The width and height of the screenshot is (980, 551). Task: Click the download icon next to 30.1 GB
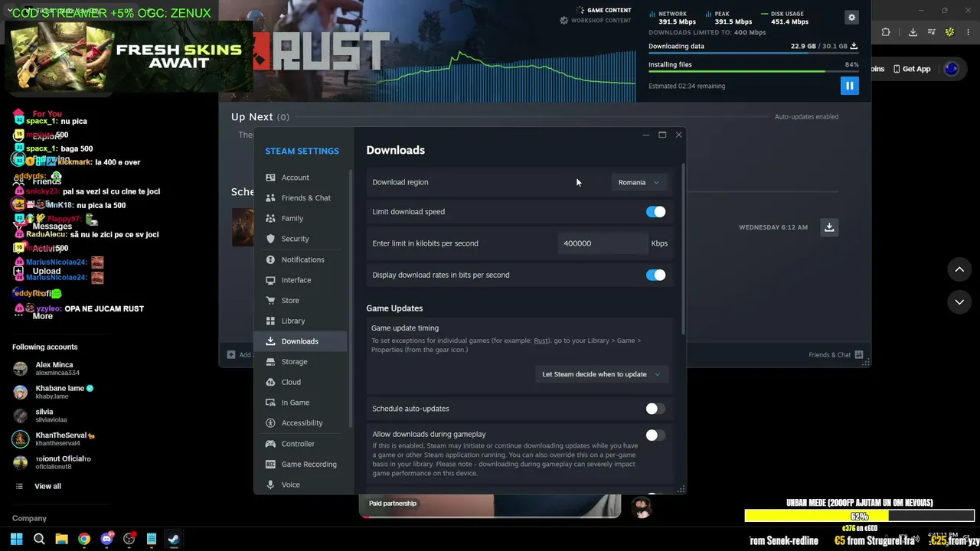854,46
